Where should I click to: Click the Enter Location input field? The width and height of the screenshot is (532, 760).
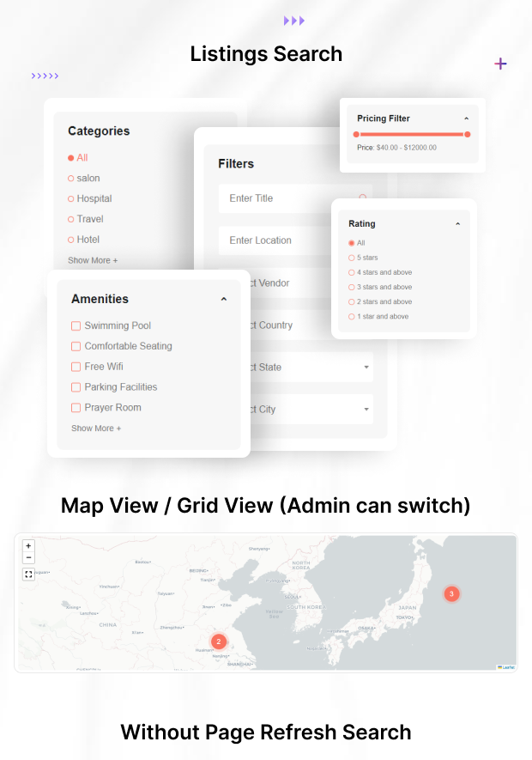coord(292,240)
